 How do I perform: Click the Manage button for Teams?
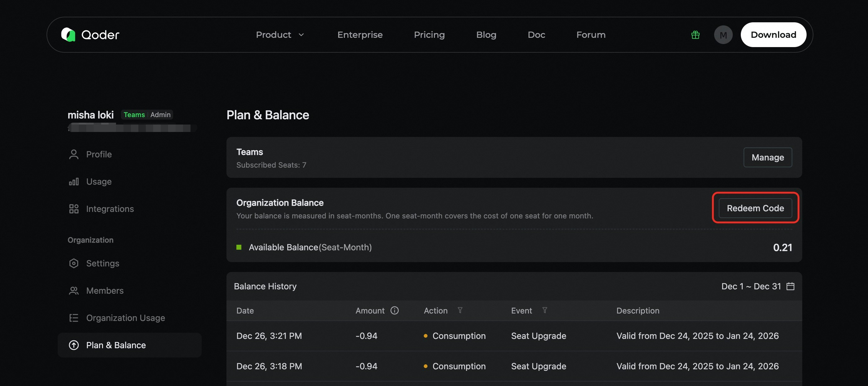(767, 157)
